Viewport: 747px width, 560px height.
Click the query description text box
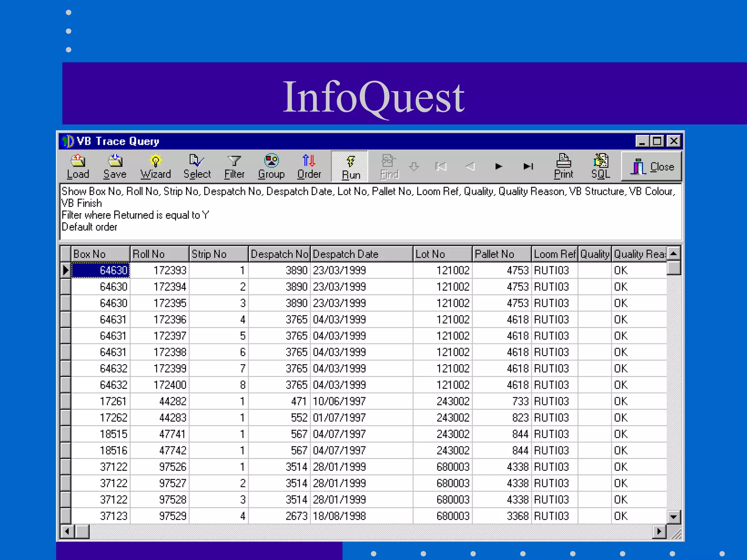tap(371, 212)
